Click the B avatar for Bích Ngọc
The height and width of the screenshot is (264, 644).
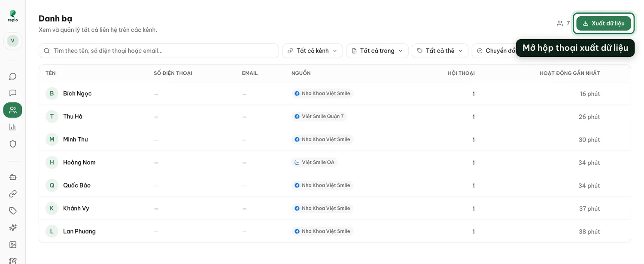52,93
